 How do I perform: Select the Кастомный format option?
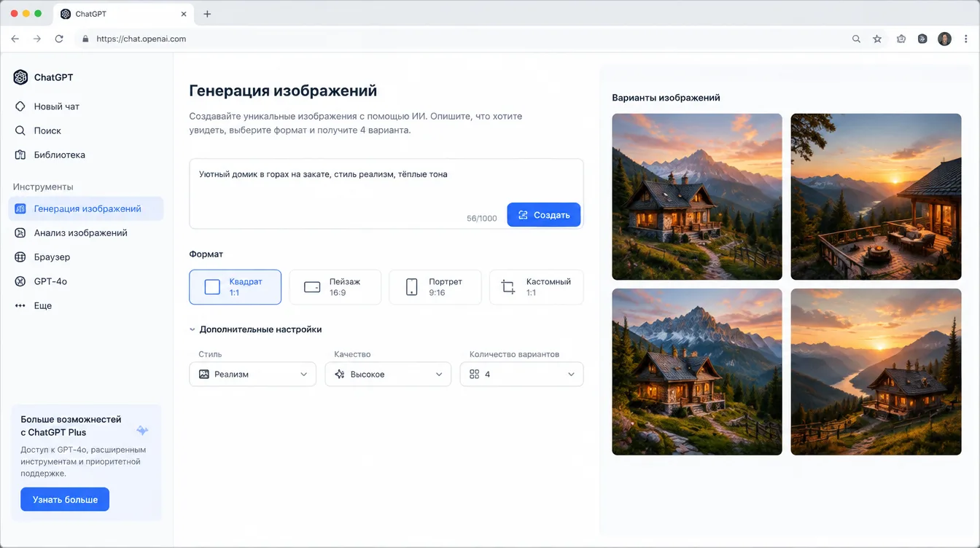(536, 287)
